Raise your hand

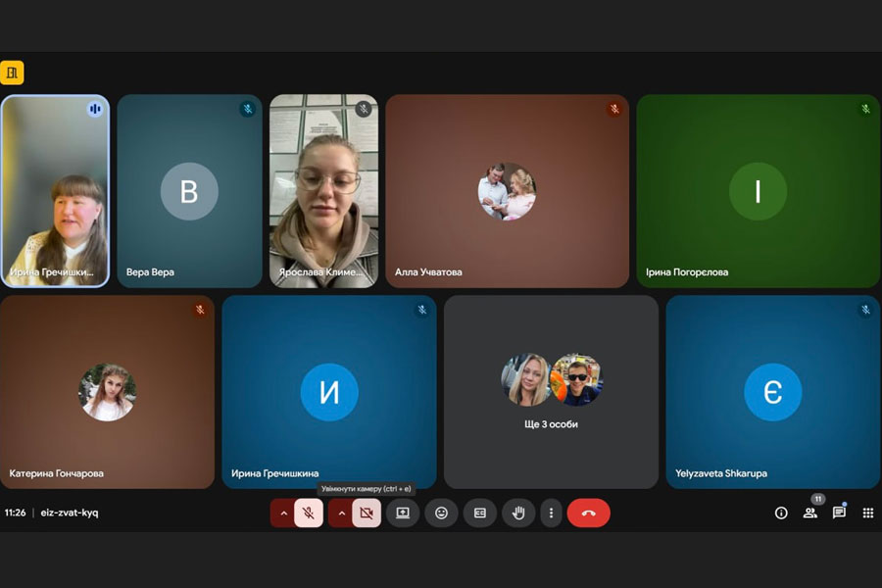click(x=518, y=513)
